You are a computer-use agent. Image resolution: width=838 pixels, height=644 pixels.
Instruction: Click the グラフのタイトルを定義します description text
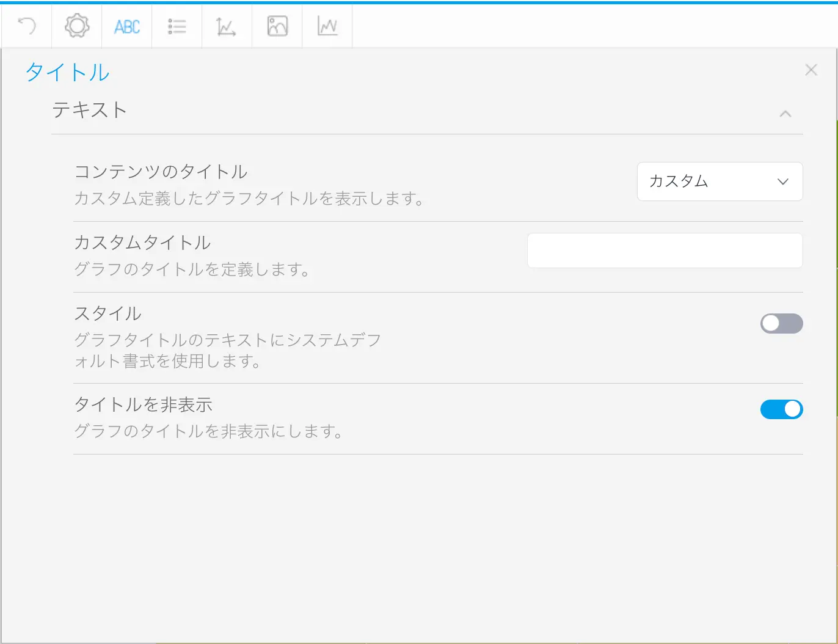192,269
